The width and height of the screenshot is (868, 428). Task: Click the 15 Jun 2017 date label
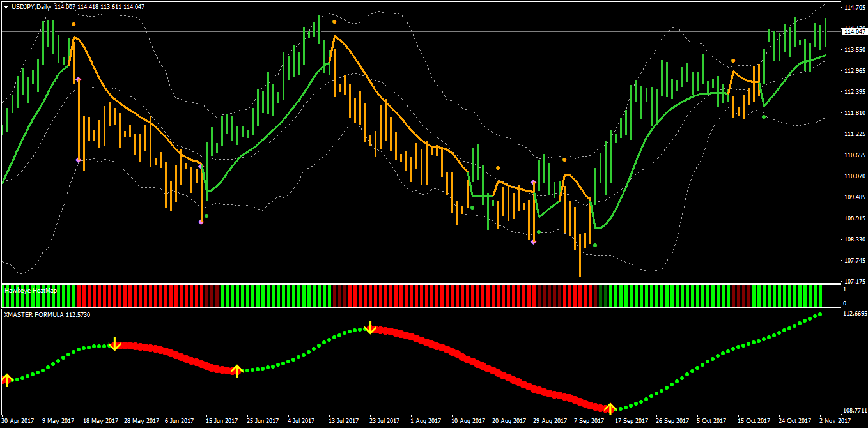point(222,421)
